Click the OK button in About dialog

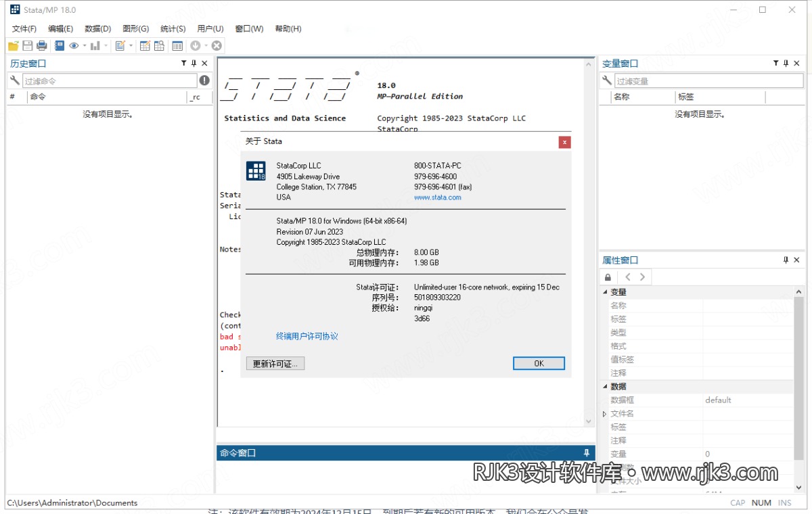(539, 363)
